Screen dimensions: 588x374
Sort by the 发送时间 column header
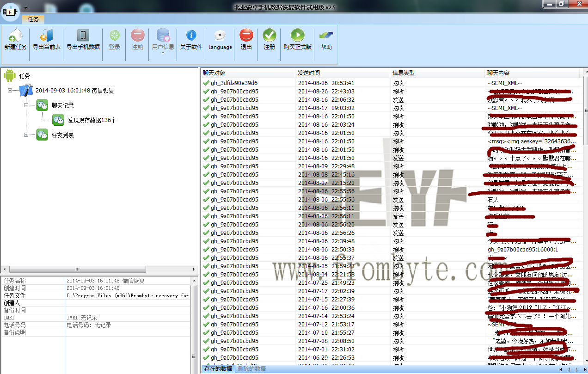[343, 73]
